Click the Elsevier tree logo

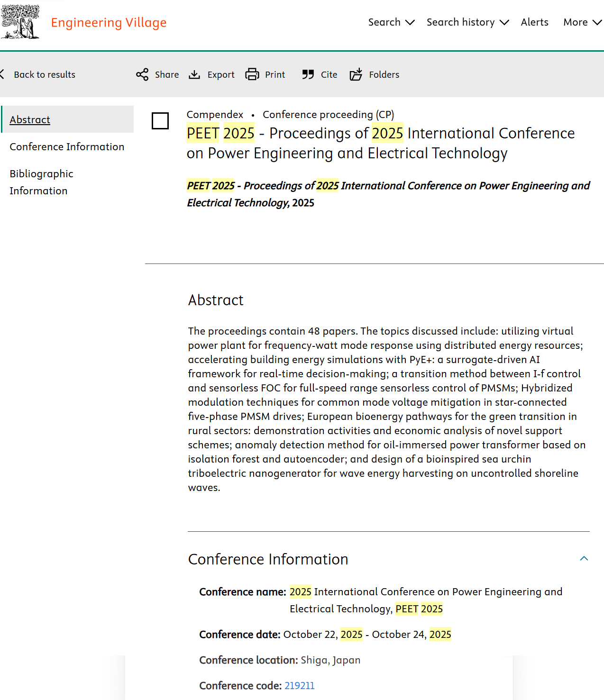pos(20,22)
